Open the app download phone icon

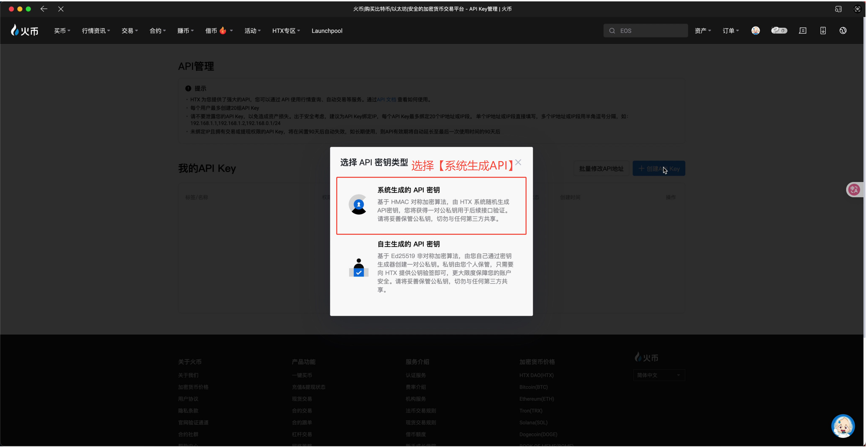[x=823, y=31]
